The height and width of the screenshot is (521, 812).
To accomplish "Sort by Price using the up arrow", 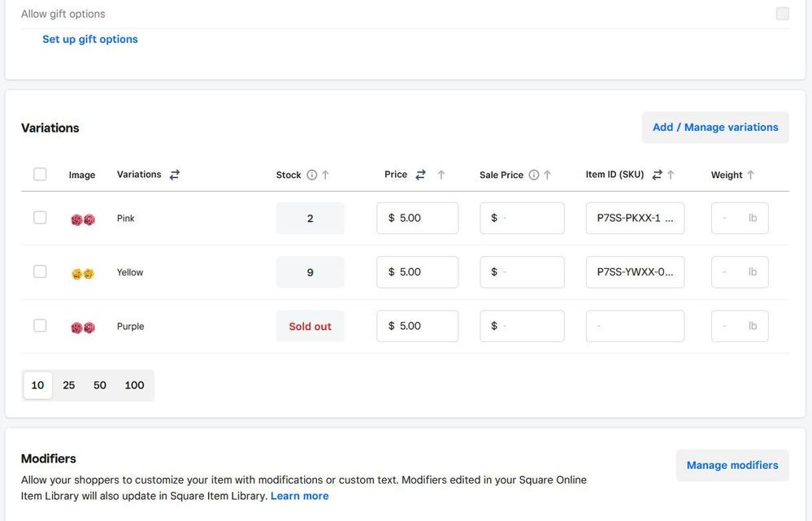I will (441, 175).
